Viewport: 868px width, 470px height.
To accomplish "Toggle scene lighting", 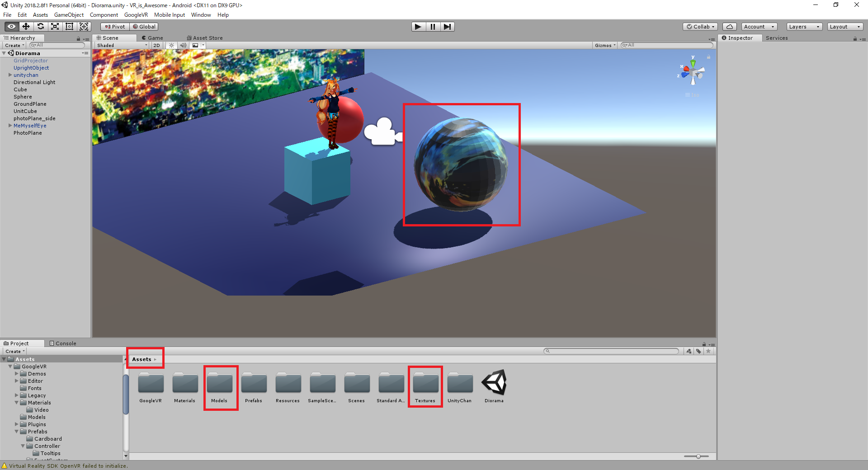I will pos(171,45).
